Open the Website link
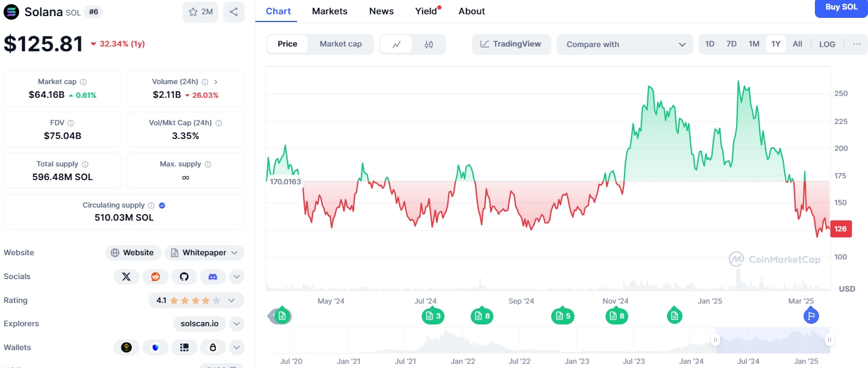This screenshot has width=868, height=368. pyautogui.click(x=133, y=253)
